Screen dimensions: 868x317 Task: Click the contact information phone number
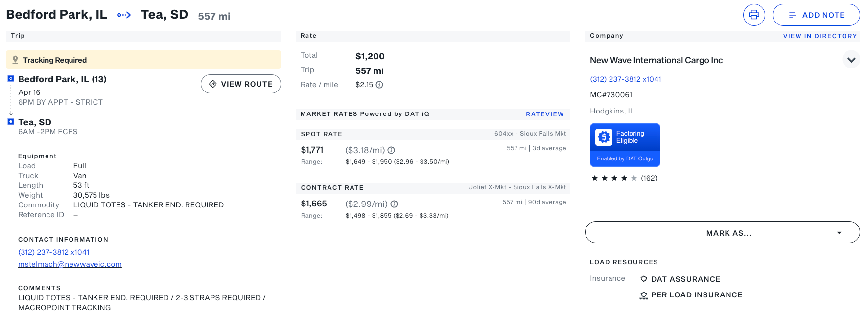click(54, 252)
